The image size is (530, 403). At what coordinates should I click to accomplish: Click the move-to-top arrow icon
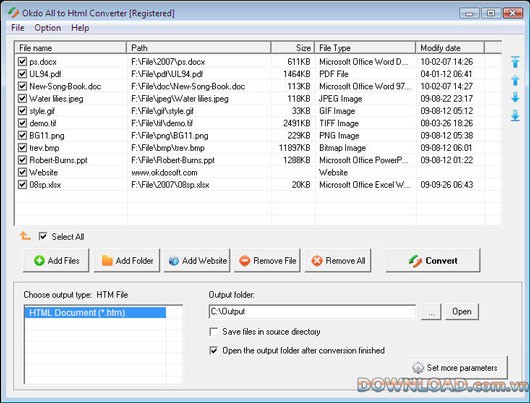pyautogui.click(x=515, y=62)
